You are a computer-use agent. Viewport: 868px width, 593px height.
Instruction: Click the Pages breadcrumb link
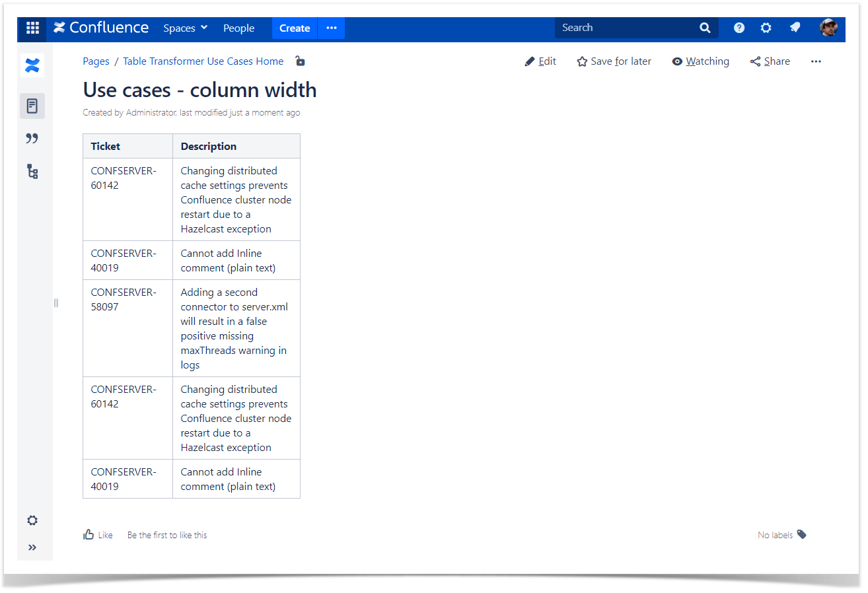click(x=96, y=61)
